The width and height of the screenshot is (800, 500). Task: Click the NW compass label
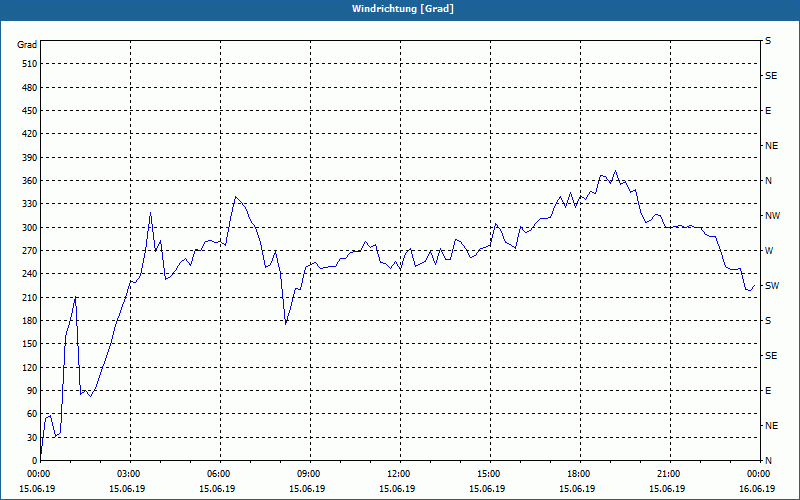pyautogui.click(x=772, y=216)
